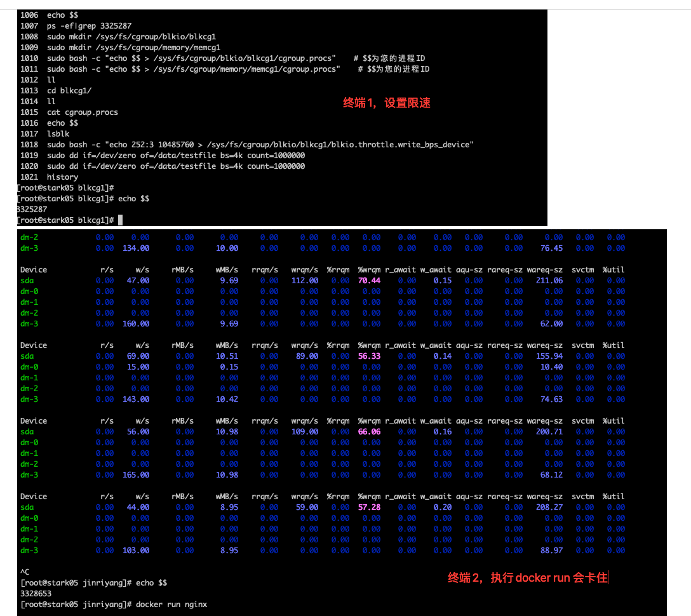Click the highlighted %wrqm value 66.06
691x616 pixels.
pyautogui.click(x=369, y=432)
